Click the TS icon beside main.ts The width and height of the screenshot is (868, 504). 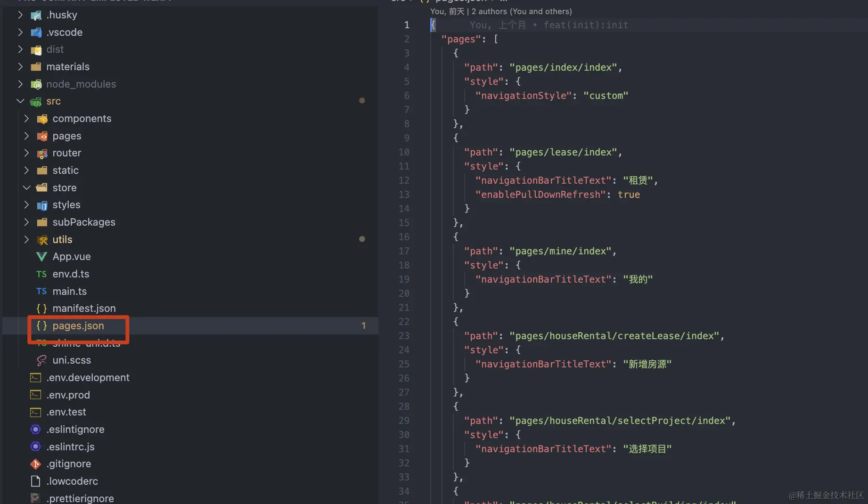(41, 291)
